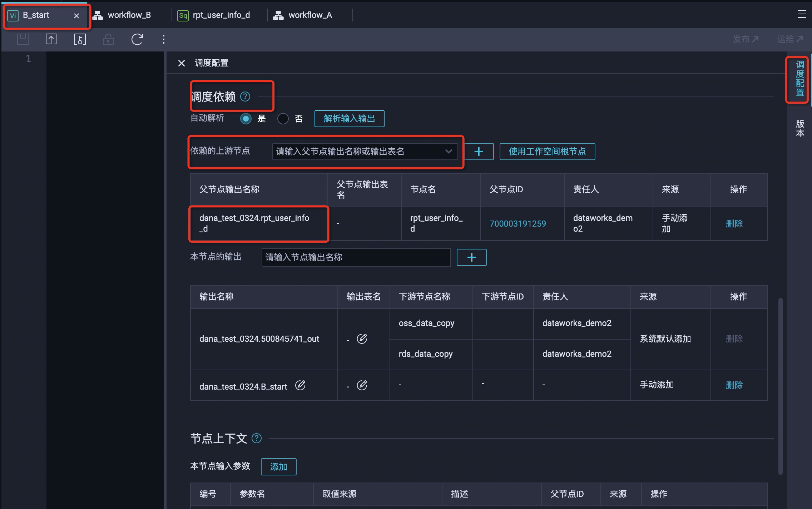Click 删除 in the dana_test_0324.B_start row

coord(734,385)
